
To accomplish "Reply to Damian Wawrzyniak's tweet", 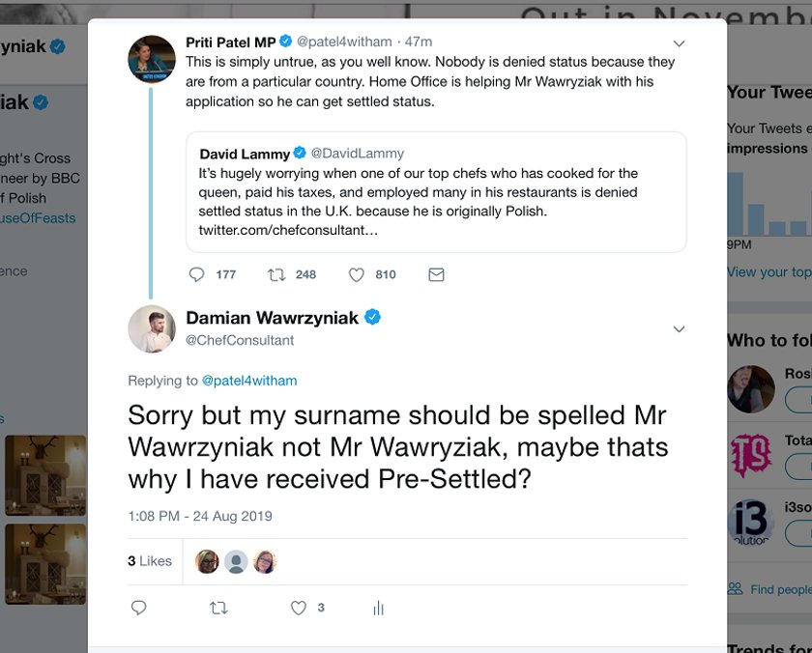I will click(x=139, y=608).
